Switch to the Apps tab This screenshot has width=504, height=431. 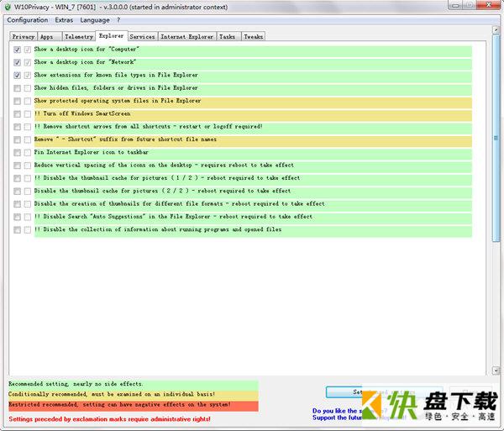coord(50,37)
